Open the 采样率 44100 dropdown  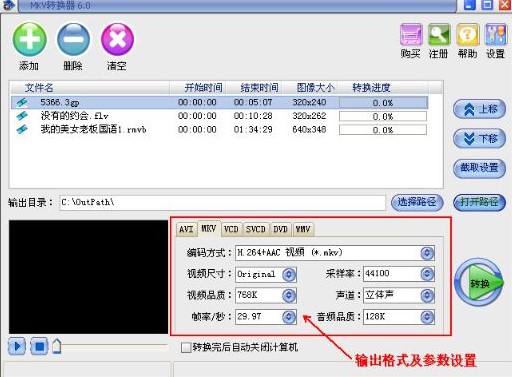coord(427,274)
